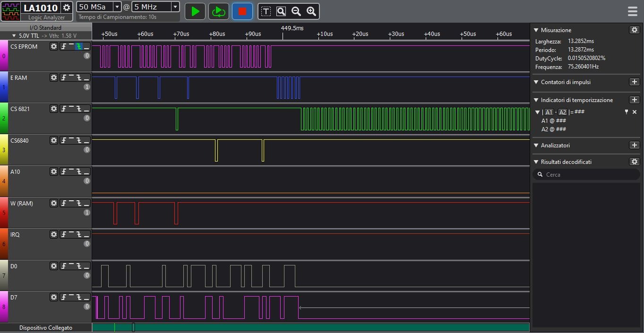Toggle rising edge trigger on D0

[64, 266]
